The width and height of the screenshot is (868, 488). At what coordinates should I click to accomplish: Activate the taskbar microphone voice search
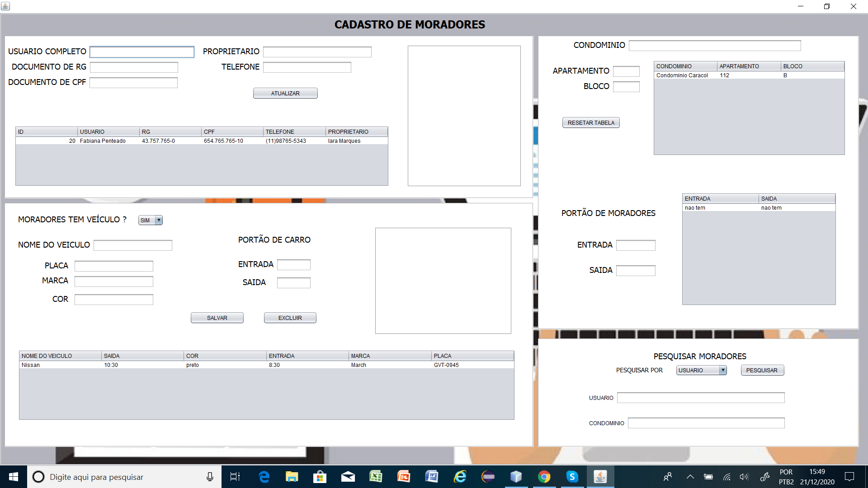tap(210, 477)
